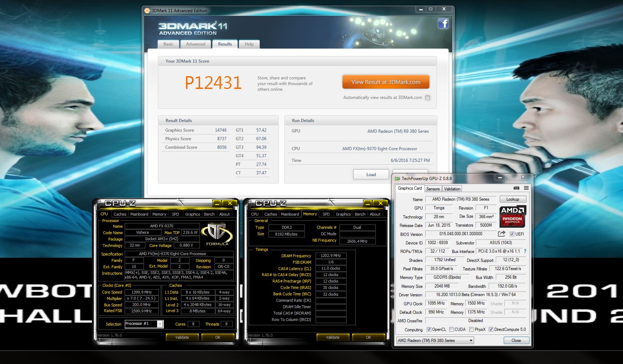Open Bench tab in left CPU-Z window
Viewport: 623px width, 364px height.
click(209, 214)
